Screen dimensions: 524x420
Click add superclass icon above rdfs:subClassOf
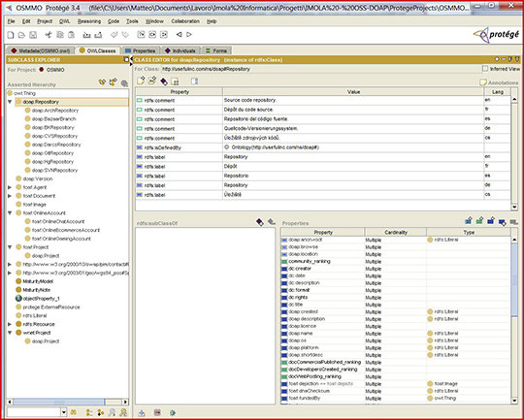coord(260,222)
